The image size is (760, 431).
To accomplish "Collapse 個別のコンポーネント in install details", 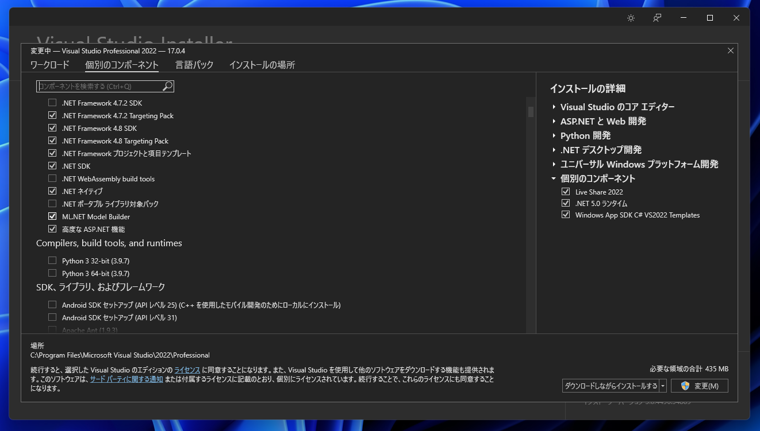I will [x=554, y=178].
